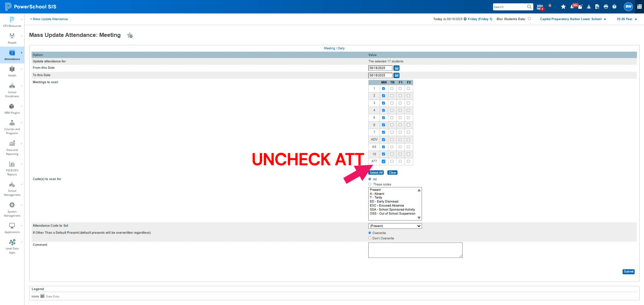Expand the System Management submenu arrow

[x=22, y=205]
